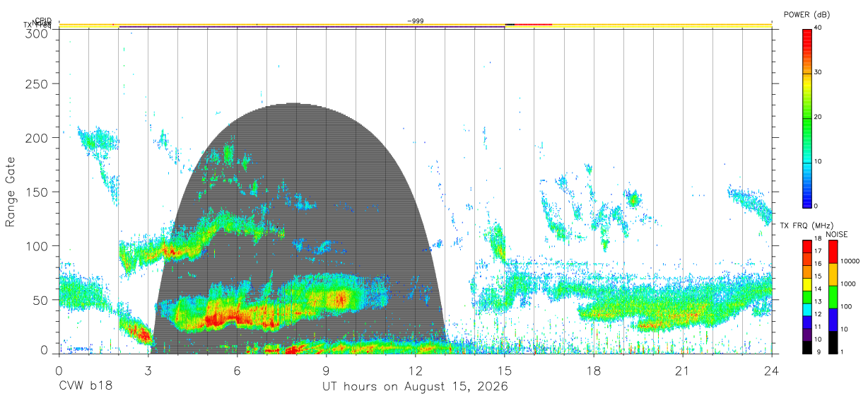Click the NOISE color scale bar
Image resolution: width=868 pixels, height=401 pixels.
point(833,296)
